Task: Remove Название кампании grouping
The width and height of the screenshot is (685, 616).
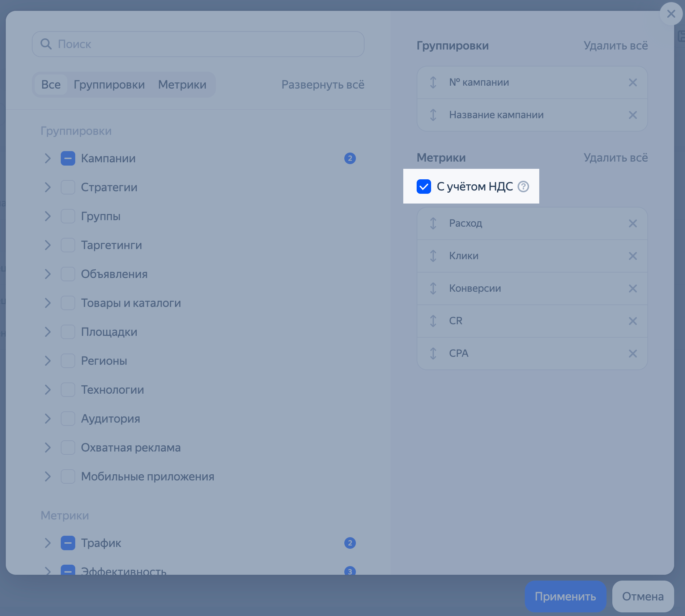Action: 633,115
